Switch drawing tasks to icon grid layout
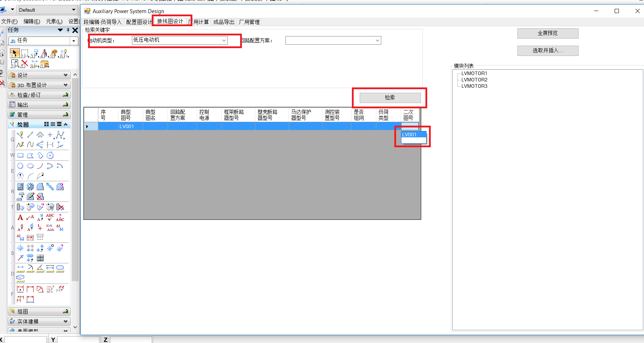644x343 pixels. [x=46, y=124]
